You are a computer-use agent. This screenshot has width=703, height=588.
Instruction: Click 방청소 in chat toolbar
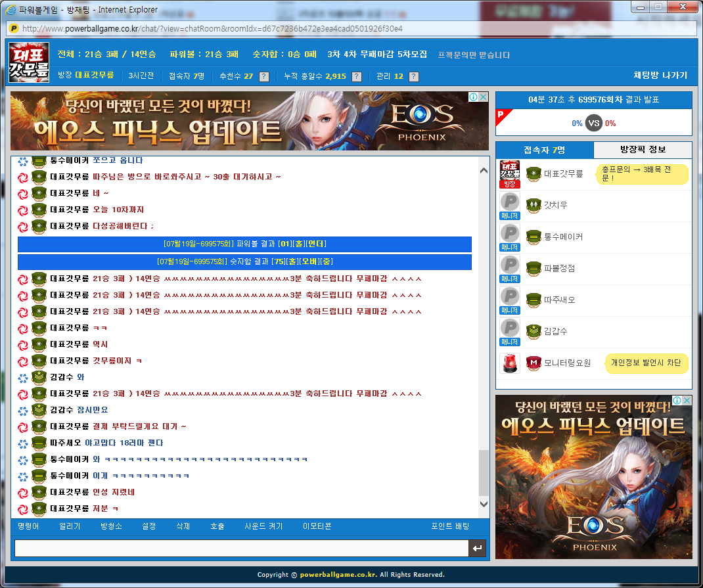coord(111,526)
